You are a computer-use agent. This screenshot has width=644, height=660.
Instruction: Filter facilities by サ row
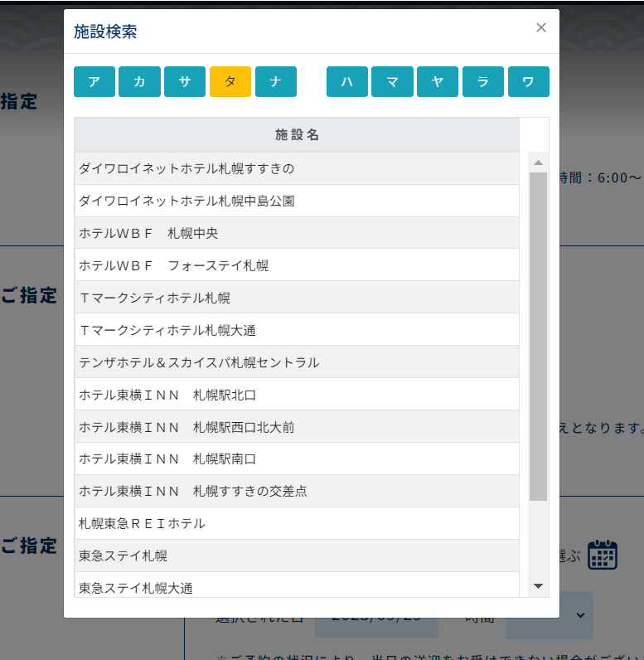click(185, 81)
